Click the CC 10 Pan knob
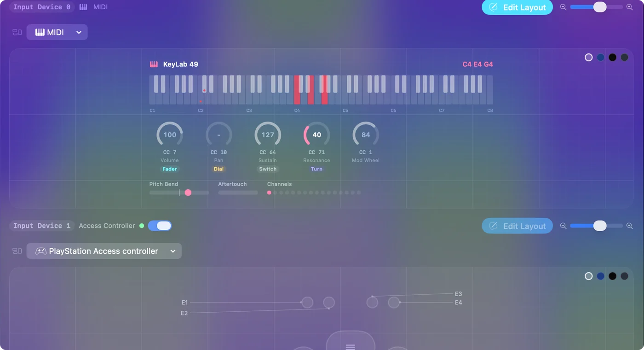The height and width of the screenshot is (350, 644). coord(218,135)
